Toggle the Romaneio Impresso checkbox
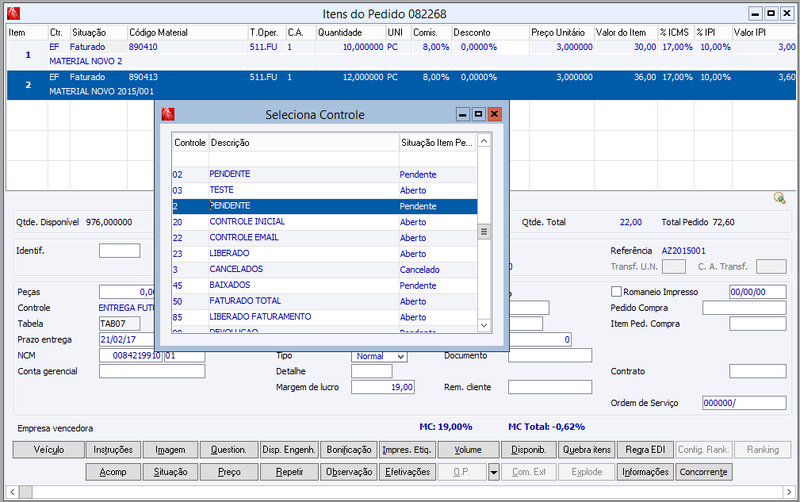Screen dimensions: 800x502 (616, 292)
